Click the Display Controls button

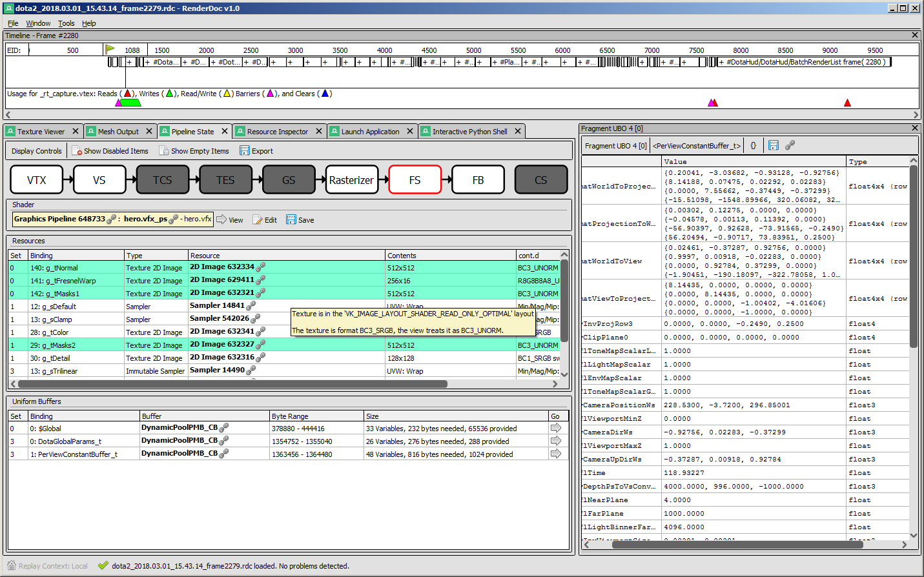(37, 151)
